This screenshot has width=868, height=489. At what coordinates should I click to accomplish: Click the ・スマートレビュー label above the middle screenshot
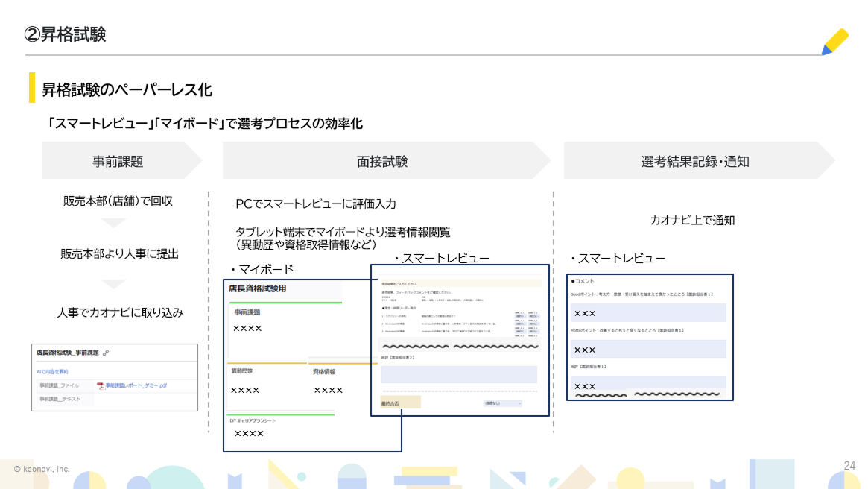[x=441, y=259]
